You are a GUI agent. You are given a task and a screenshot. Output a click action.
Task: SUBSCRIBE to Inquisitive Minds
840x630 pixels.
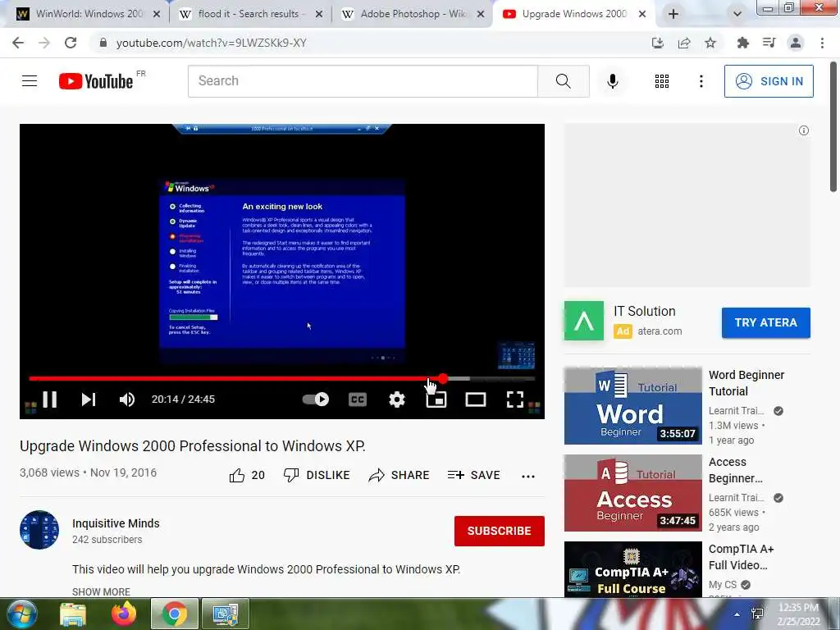(500, 531)
